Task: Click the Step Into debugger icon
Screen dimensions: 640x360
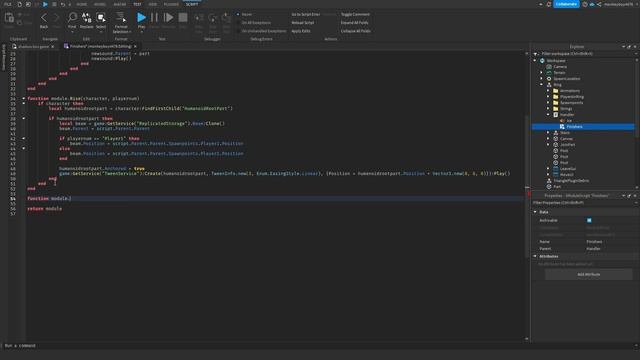Action: 199,18
